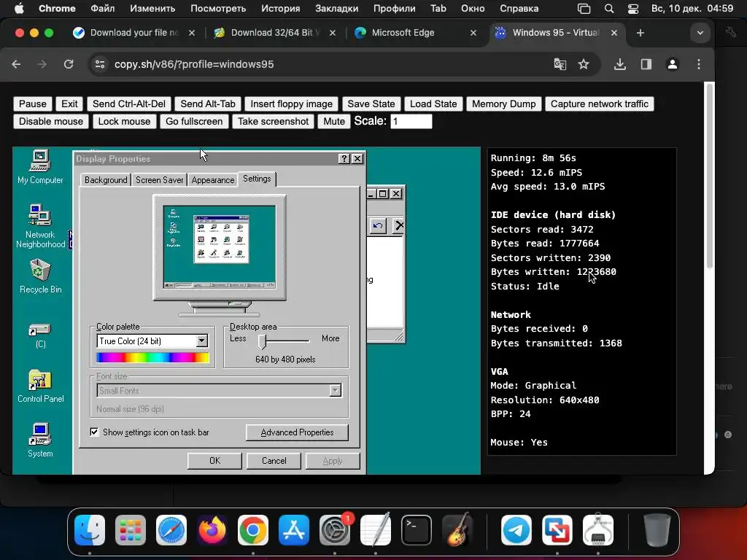747x560 pixels.
Task: Click Take screenshot button
Action: 273,122
